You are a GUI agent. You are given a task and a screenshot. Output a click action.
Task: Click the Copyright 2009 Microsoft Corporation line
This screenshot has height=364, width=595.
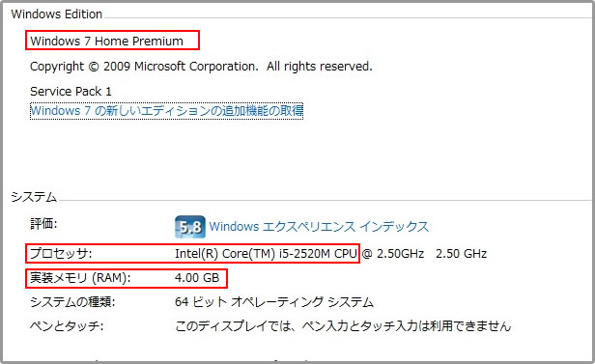pos(201,67)
